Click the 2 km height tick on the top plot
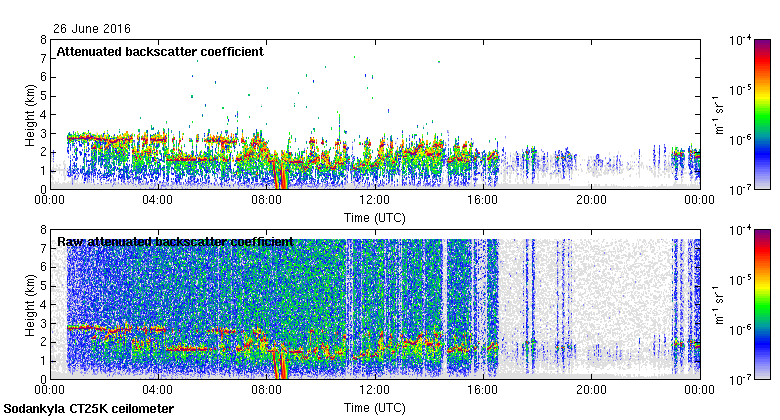The height and width of the screenshot is (420, 780). point(43,152)
